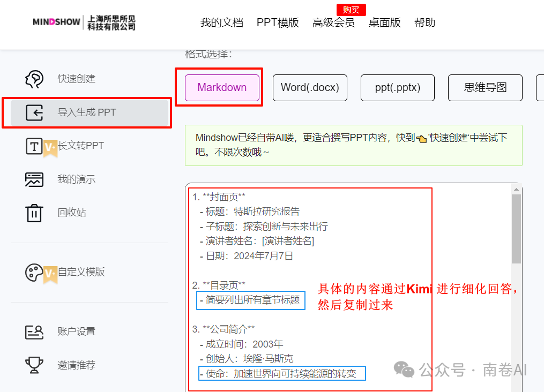This screenshot has height=392, width=544.
Task: Click the MindShow logo
Action: click(84, 22)
